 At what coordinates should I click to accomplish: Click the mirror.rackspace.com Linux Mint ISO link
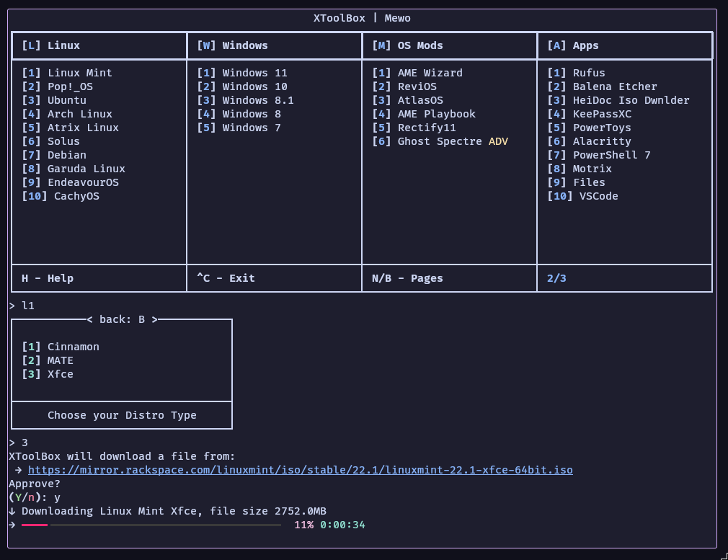point(300,470)
